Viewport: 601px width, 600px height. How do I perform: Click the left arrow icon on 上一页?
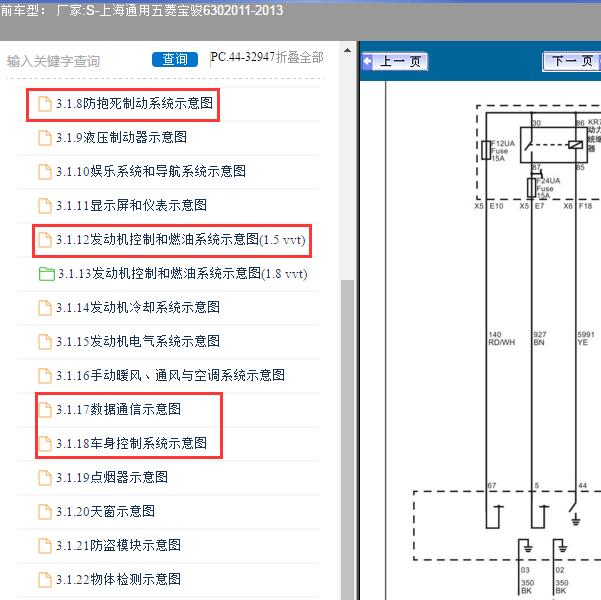pos(367,61)
